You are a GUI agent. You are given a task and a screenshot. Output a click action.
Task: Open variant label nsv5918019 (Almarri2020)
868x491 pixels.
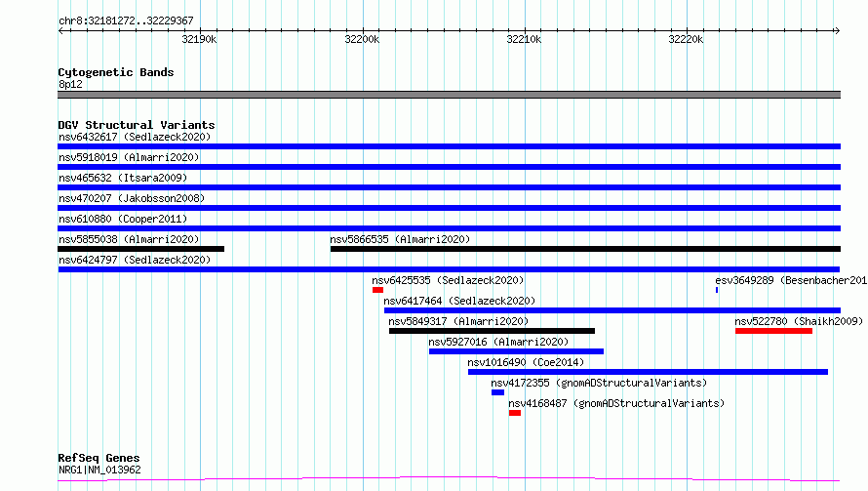click(x=129, y=157)
